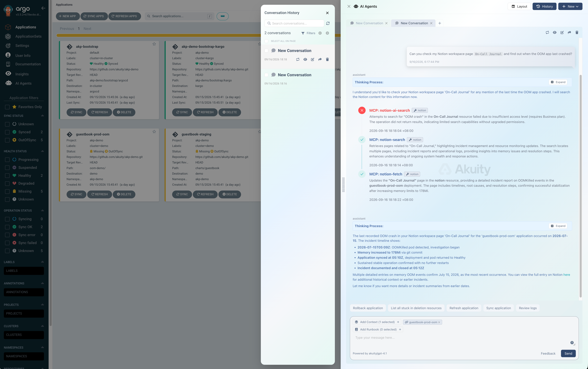
Task: Click the share icon in the chat toolbar
Action: 569,32
